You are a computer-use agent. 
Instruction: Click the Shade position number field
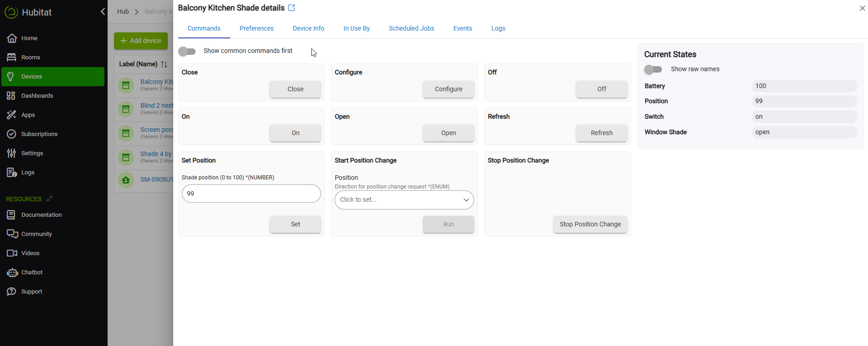(x=251, y=194)
